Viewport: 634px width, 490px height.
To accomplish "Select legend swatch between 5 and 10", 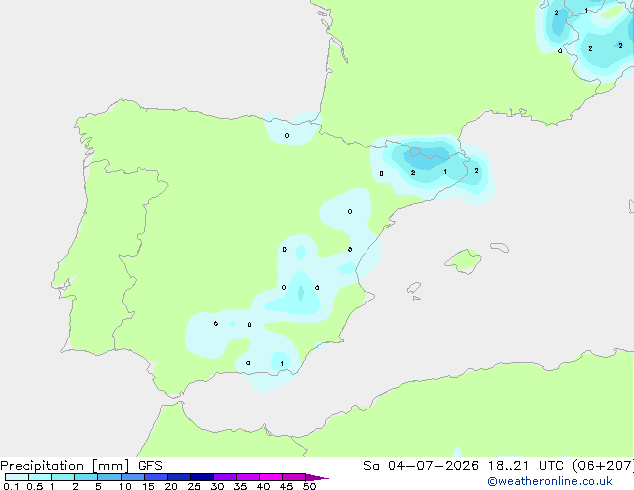I will [x=109, y=477].
